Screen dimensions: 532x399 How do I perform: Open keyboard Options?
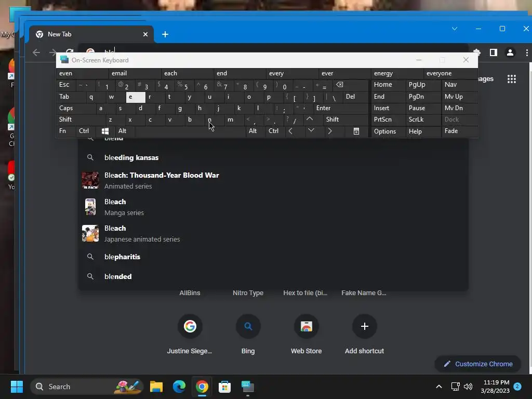pos(389,131)
